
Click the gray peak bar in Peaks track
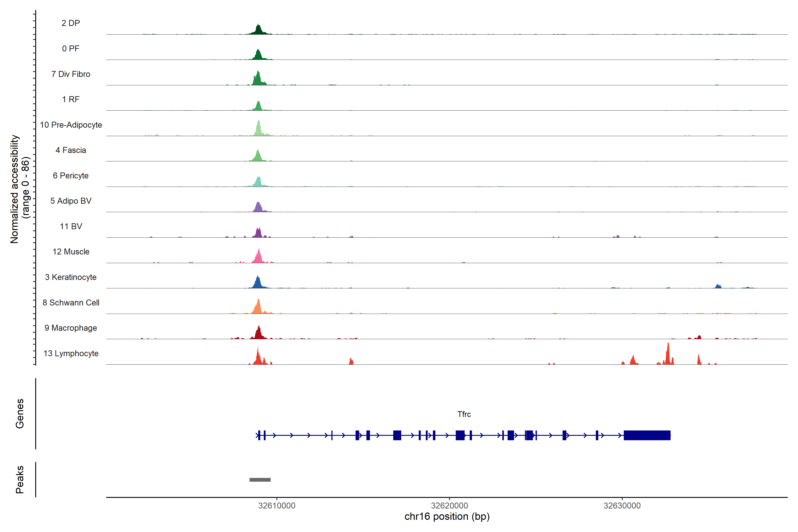pyautogui.click(x=260, y=479)
